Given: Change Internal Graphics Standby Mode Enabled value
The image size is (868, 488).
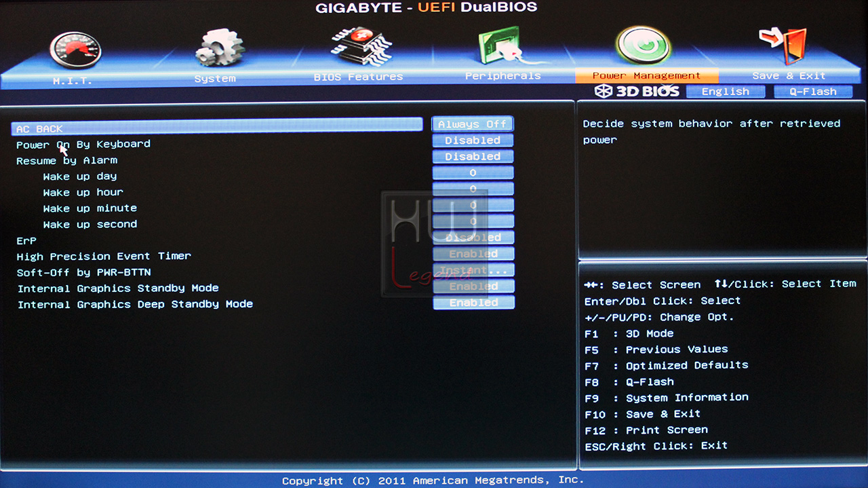Looking at the screenshot, I should tap(473, 286).
